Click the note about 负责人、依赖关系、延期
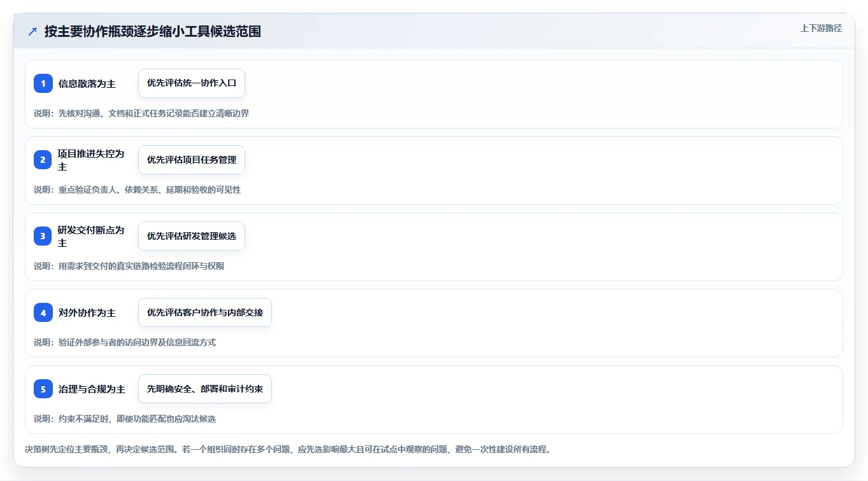Screen dimensions: 868x481 138,190
